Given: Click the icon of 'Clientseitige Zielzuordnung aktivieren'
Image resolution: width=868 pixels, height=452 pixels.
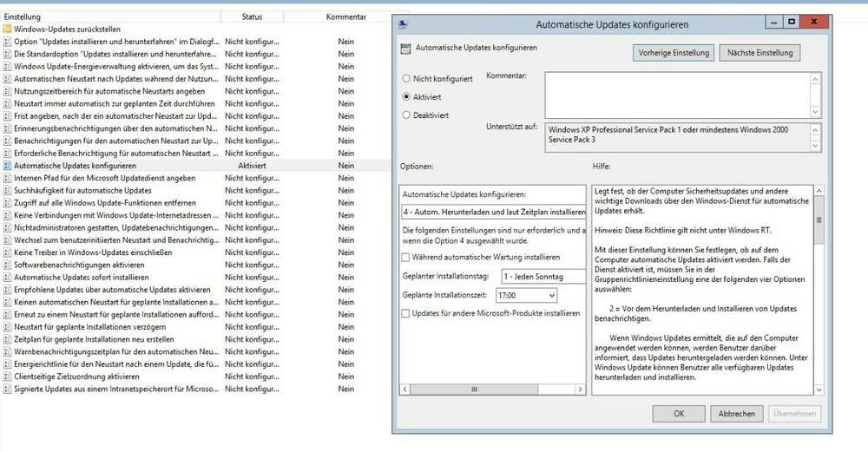Looking at the screenshot, I should (x=7, y=377).
